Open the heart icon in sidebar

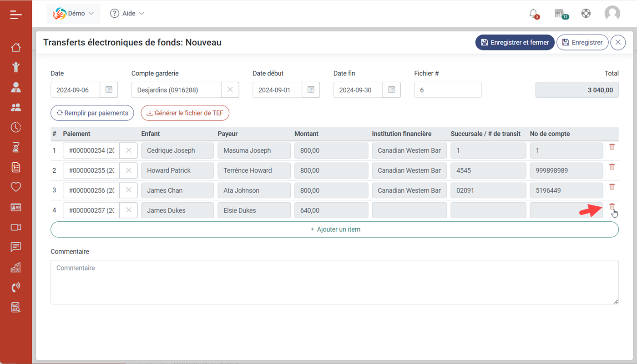coord(16,187)
